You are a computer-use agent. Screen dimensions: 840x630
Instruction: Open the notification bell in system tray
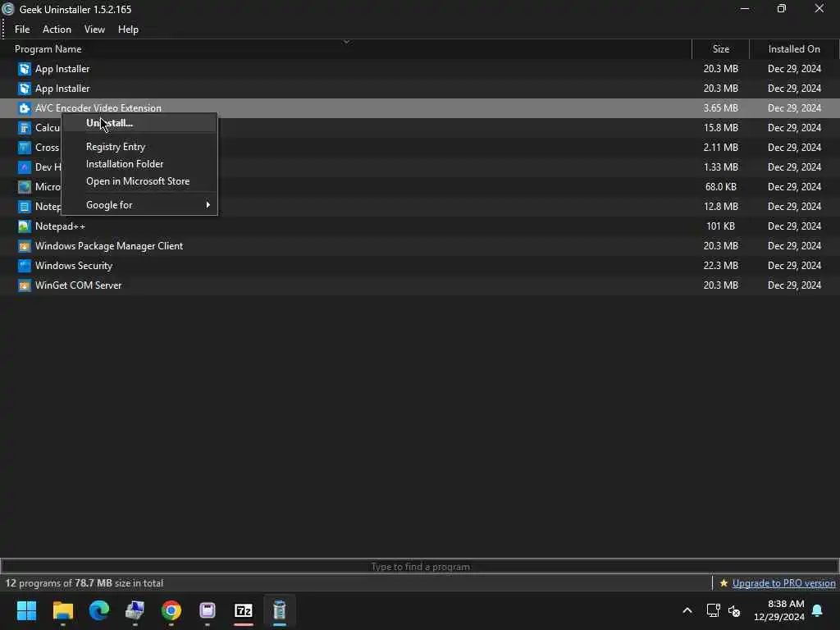pyautogui.click(x=818, y=610)
